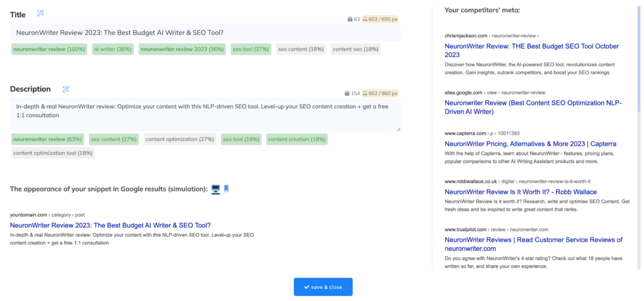The image size is (644, 301).
Task: Open chrismjackson.com competitor title link
Action: (x=532, y=50)
